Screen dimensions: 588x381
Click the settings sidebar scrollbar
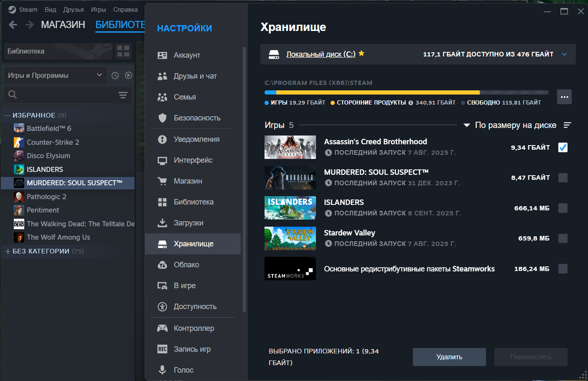pos(244,179)
